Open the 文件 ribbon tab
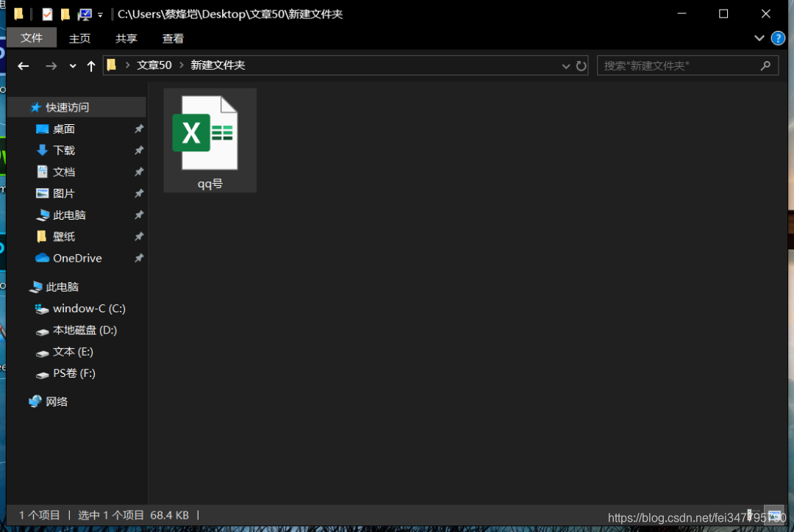This screenshot has height=532, width=794. 32,38
